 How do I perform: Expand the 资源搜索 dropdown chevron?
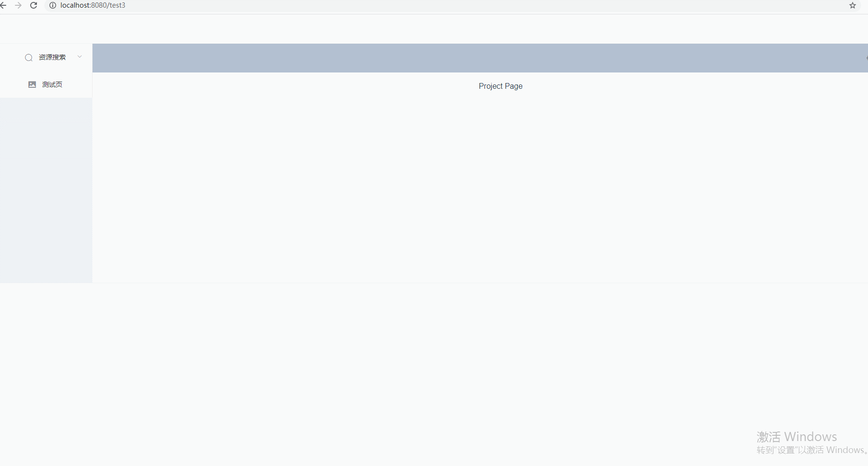(79, 57)
